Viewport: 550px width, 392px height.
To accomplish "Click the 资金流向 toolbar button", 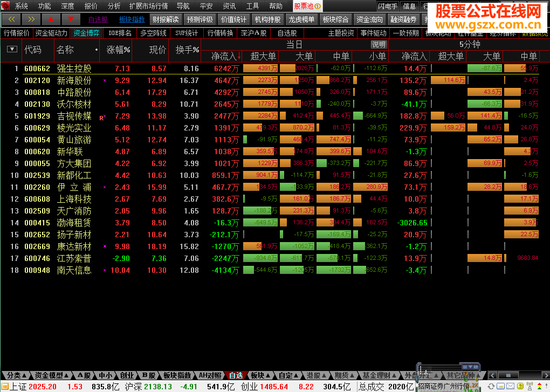I will (x=369, y=19).
